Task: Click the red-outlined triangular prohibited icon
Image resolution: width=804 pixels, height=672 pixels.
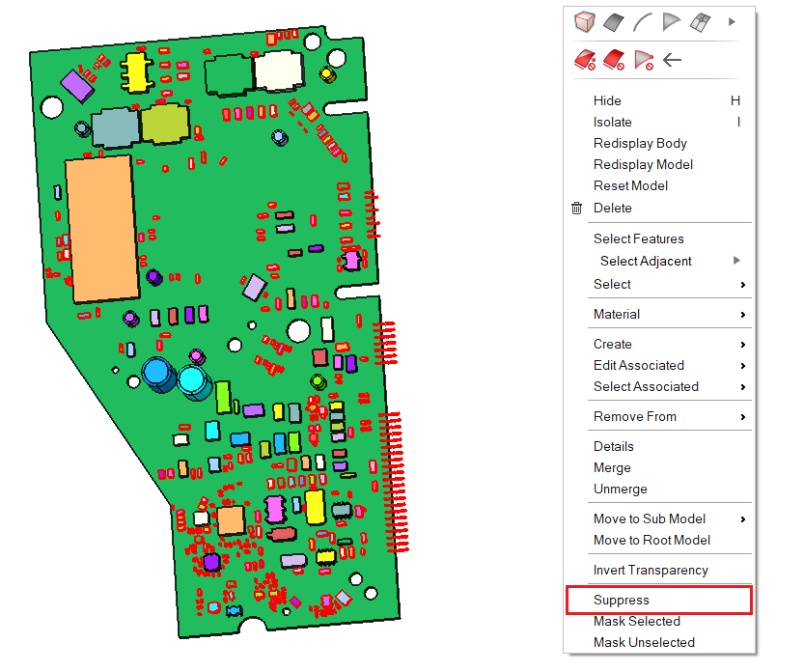Action: [x=643, y=60]
